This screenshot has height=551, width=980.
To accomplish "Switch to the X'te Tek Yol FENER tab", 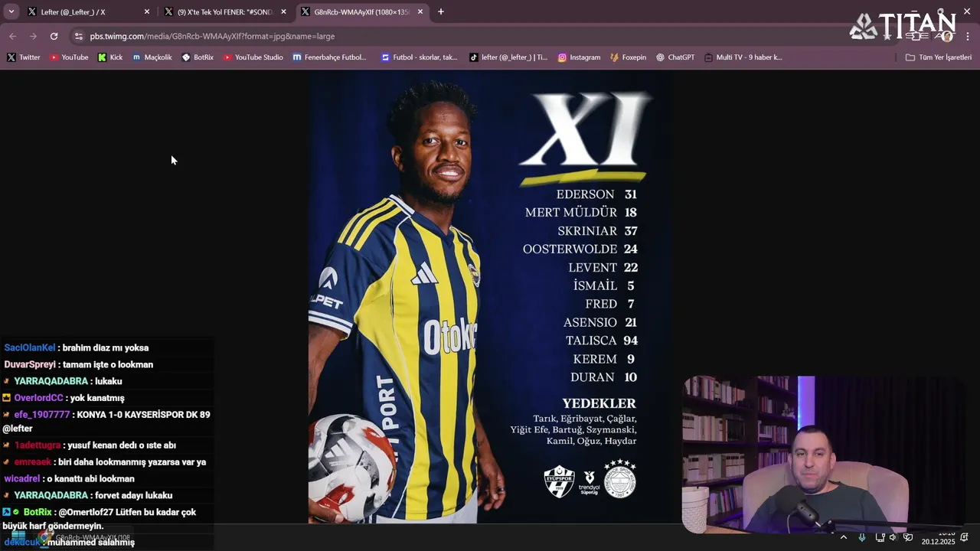I will [x=224, y=12].
